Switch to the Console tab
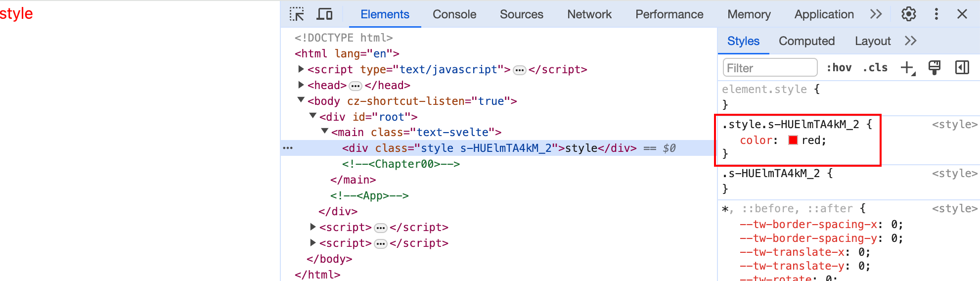This screenshot has height=281, width=980. click(x=454, y=14)
